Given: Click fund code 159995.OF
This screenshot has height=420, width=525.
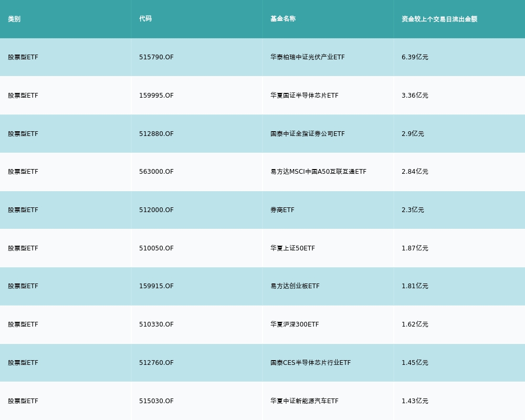Looking at the screenshot, I should [x=156, y=96].
